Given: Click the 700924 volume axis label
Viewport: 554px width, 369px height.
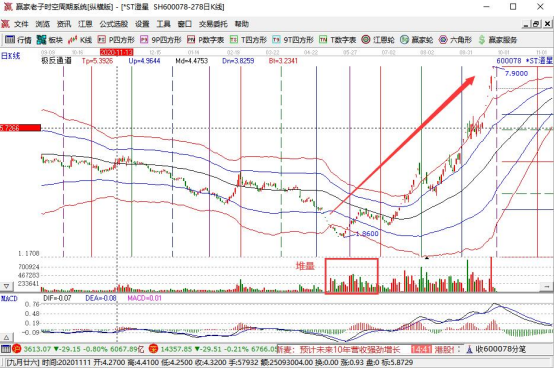Looking at the screenshot, I should tap(29, 267).
